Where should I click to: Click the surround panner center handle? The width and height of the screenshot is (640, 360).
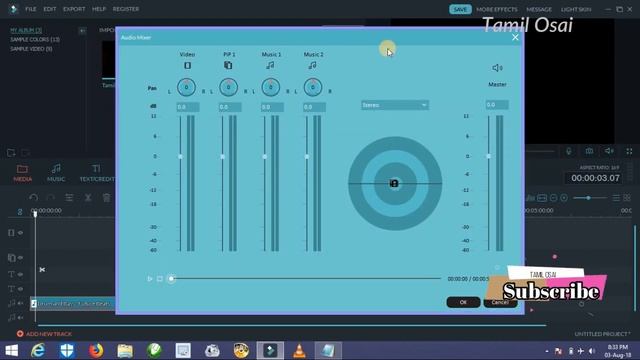tap(394, 183)
